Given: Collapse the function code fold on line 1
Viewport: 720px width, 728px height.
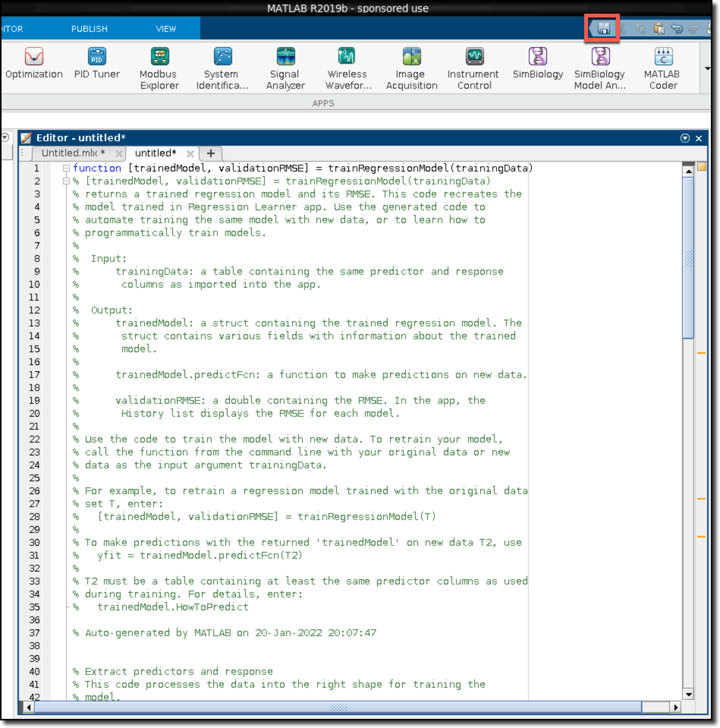Looking at the screenshot, I should 66,168.
